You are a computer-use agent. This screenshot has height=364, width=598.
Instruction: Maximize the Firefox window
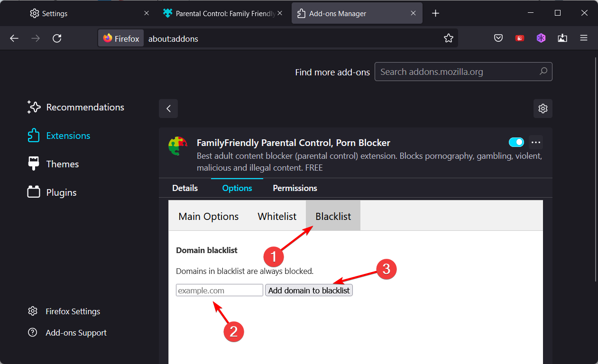558,13
